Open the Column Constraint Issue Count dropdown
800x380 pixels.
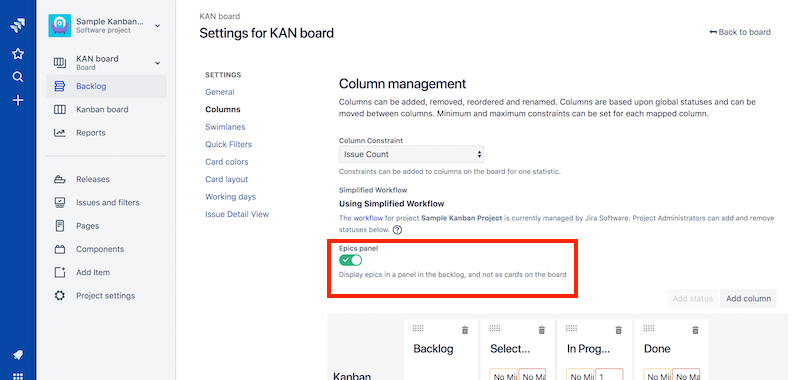pyautogui.click(x=411, y=154)
